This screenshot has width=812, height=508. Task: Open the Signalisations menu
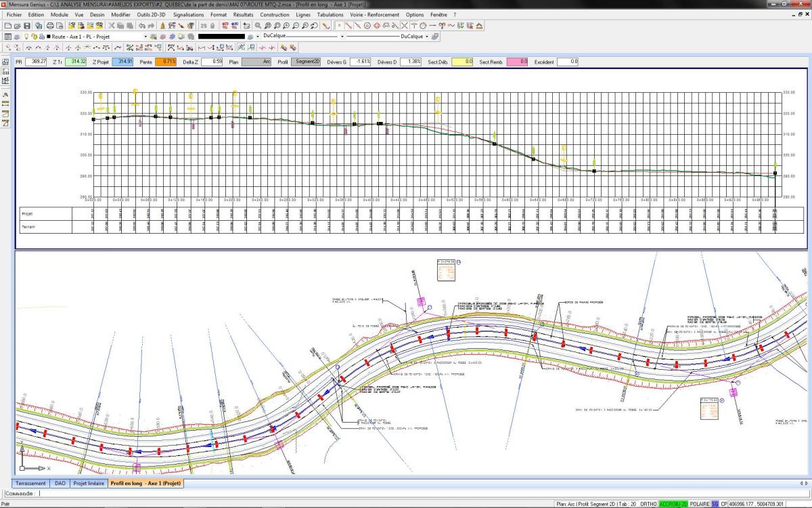click(188, 14)
